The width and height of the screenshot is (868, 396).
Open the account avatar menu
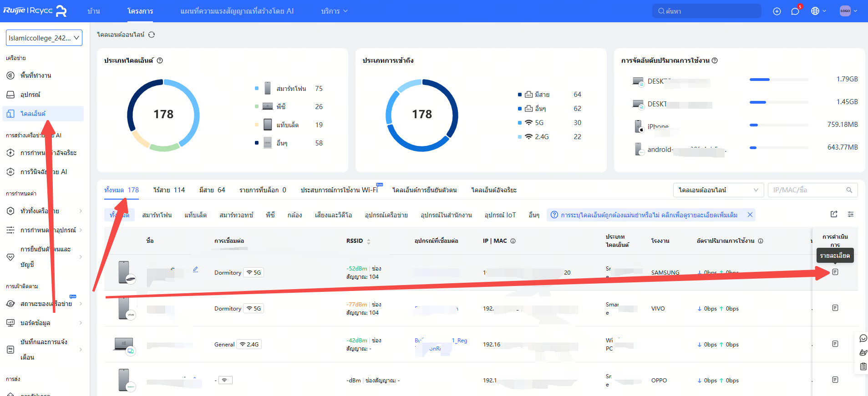coord(848,11)
